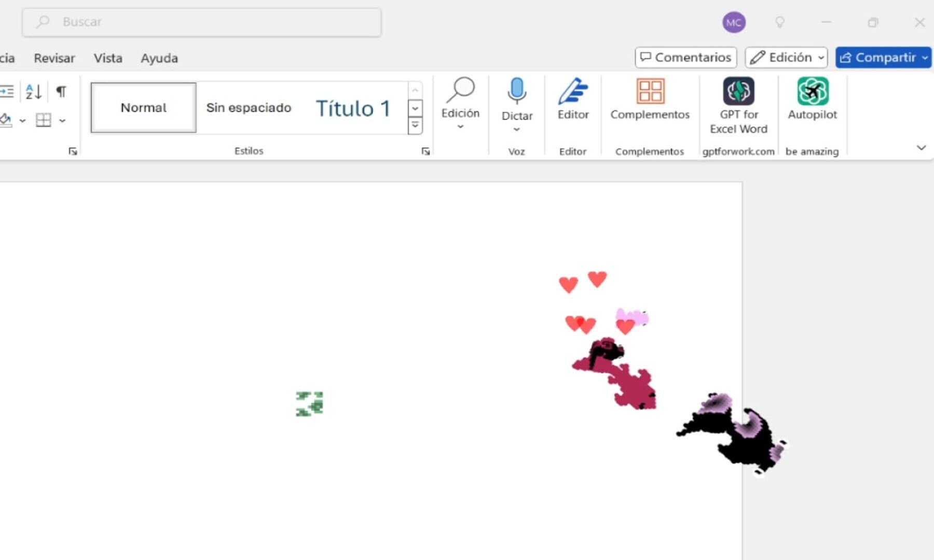Click the search magnifier for Edición

pos(461,91)
